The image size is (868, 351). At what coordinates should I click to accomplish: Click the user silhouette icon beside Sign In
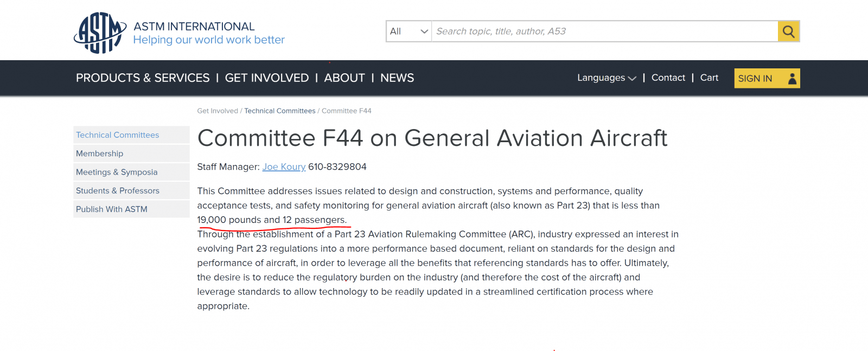point(792,79)
